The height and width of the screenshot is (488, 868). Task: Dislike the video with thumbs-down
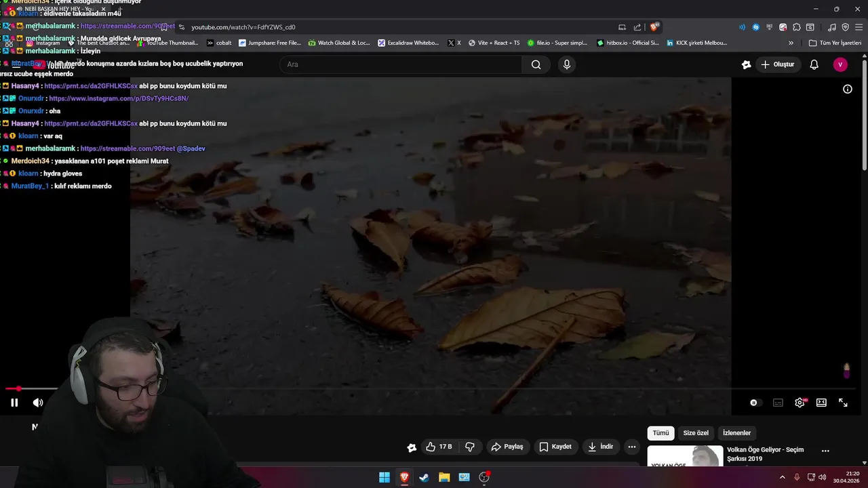click(x=470, y=447)
